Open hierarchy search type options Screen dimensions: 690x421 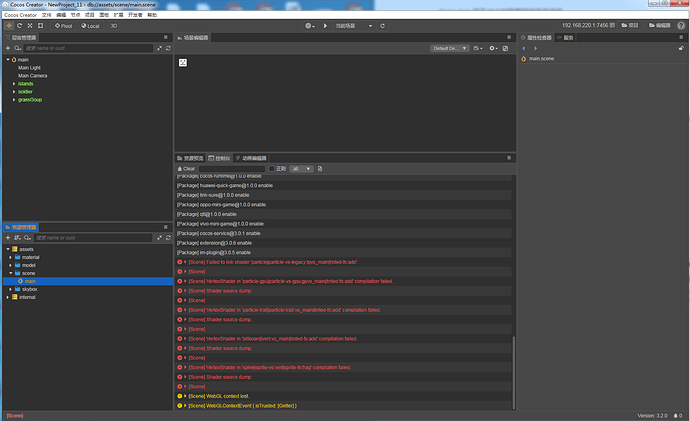18,48
